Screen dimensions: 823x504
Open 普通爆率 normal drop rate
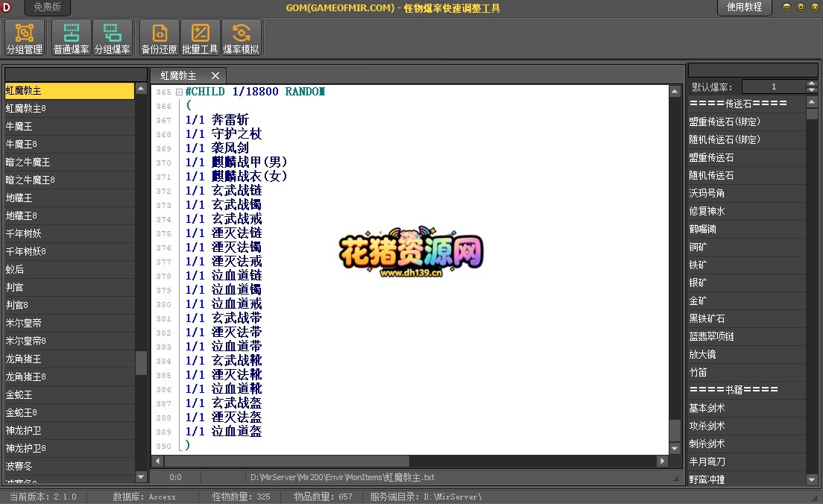tap(72, 38)
